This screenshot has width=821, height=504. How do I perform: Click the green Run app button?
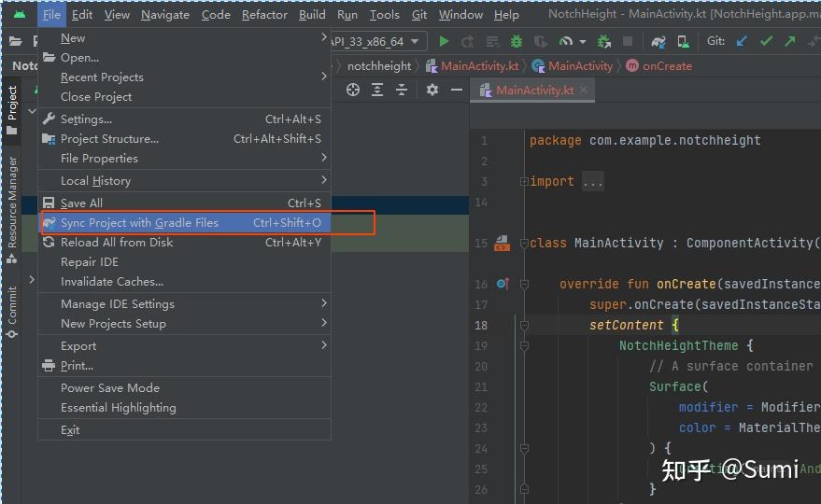pyautogui.click(x=444, y=41)
